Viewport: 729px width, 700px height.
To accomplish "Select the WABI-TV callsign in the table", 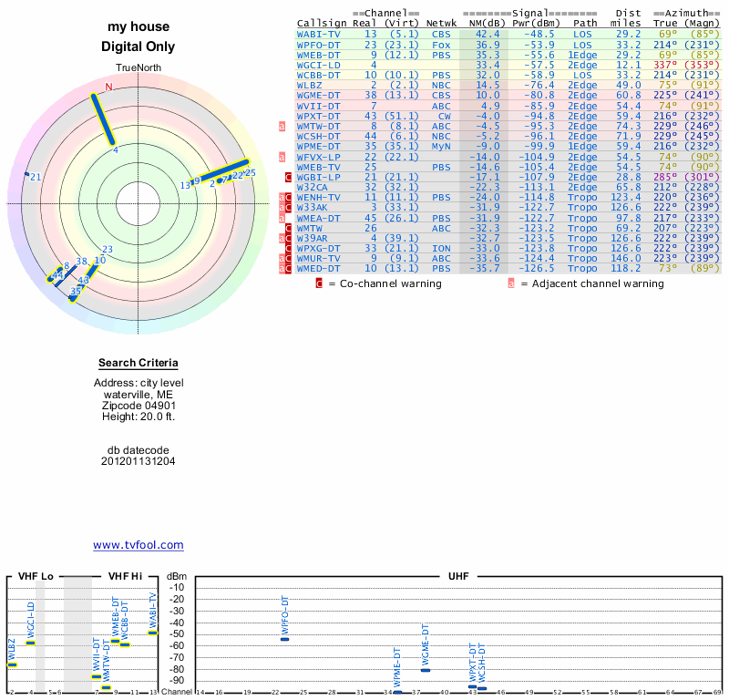I will coord(319,34).
